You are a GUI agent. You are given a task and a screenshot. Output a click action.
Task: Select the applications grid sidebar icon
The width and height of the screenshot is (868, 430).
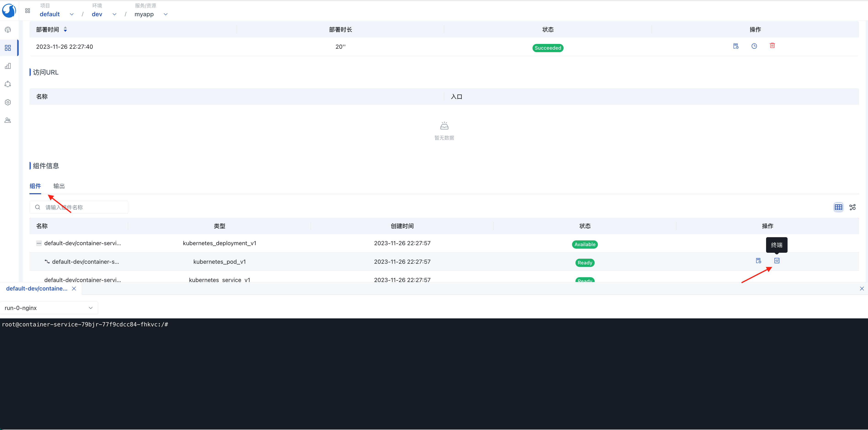pos(8,48)
